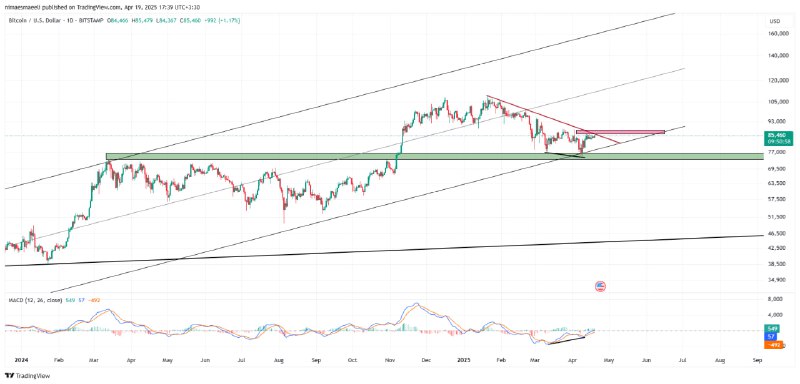The image size is (800, 384).
Task: Click the green 549 tag on MACD axis
Action: (771, 329)
